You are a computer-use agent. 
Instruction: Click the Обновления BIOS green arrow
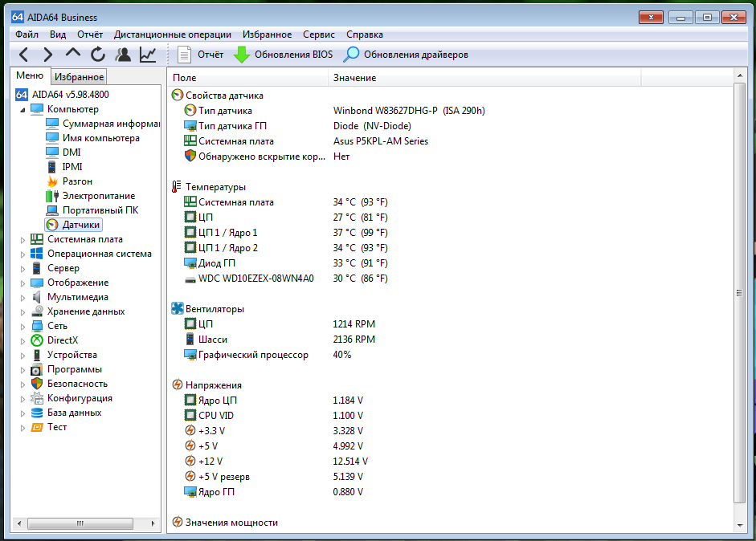coord(242,55)
